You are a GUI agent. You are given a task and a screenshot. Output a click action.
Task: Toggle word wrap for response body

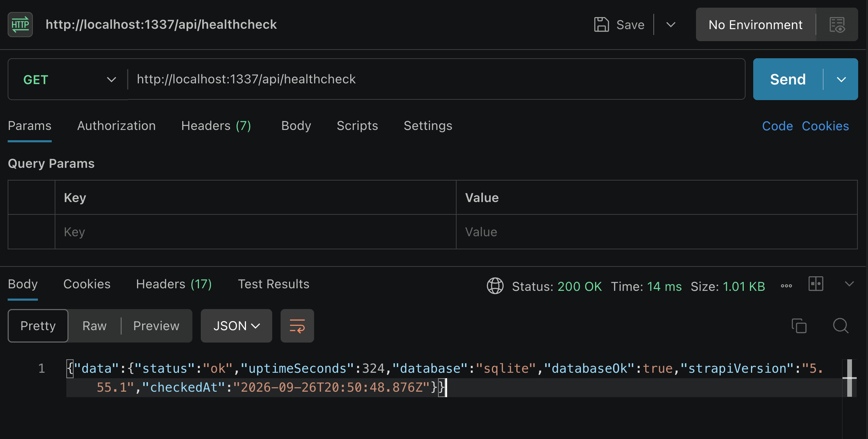[x=297, y=326]
